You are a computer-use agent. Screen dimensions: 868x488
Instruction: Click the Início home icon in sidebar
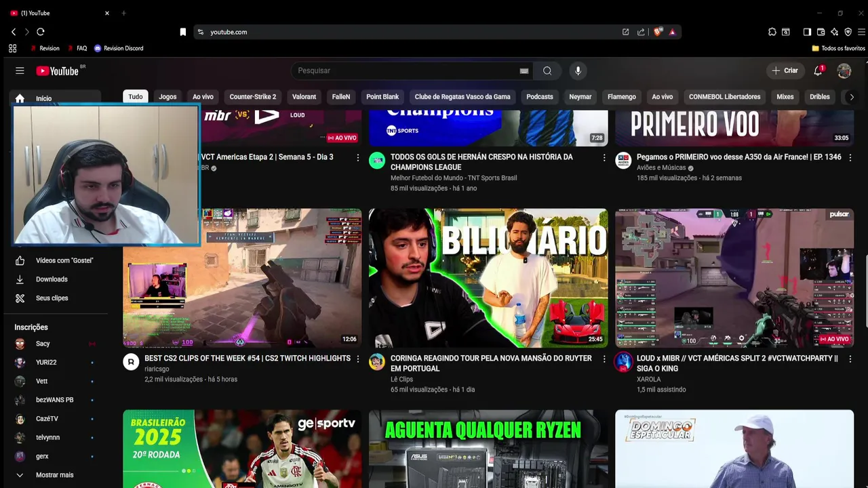[x=20, y=98]
